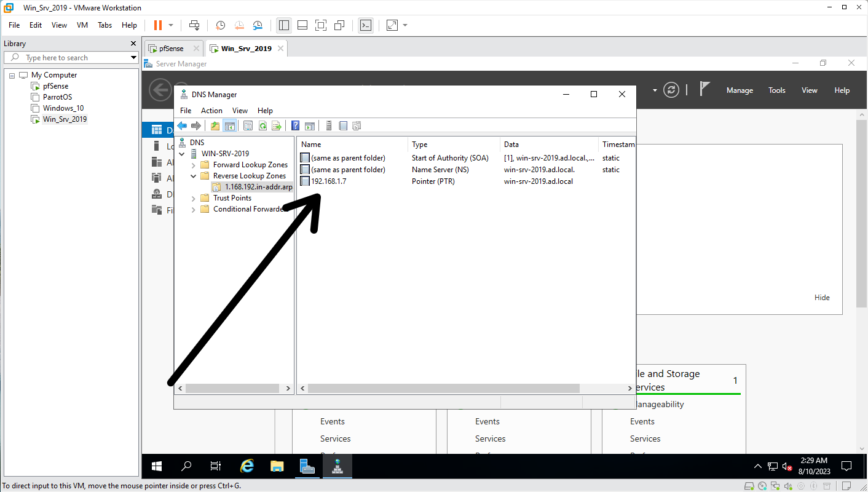Open Server Manager notifications flag
The image size is (868, 492).
705,89
